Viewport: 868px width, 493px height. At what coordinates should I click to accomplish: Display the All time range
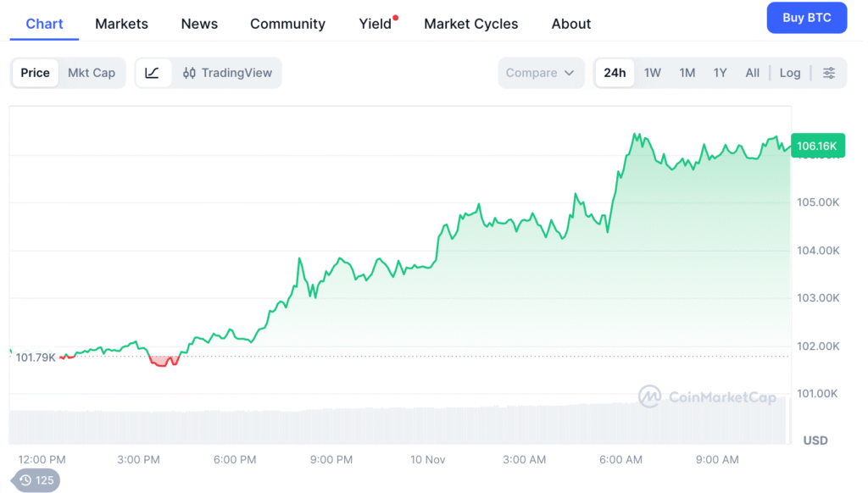753,73
